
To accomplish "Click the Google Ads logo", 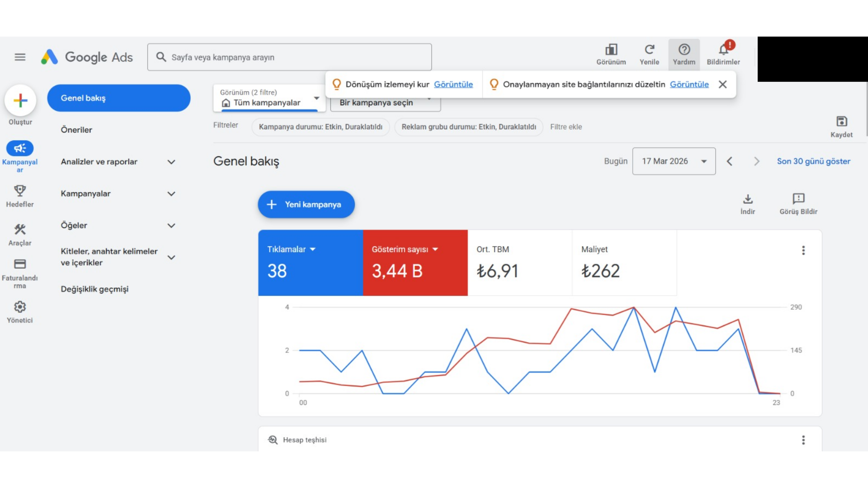I will 87,57.
